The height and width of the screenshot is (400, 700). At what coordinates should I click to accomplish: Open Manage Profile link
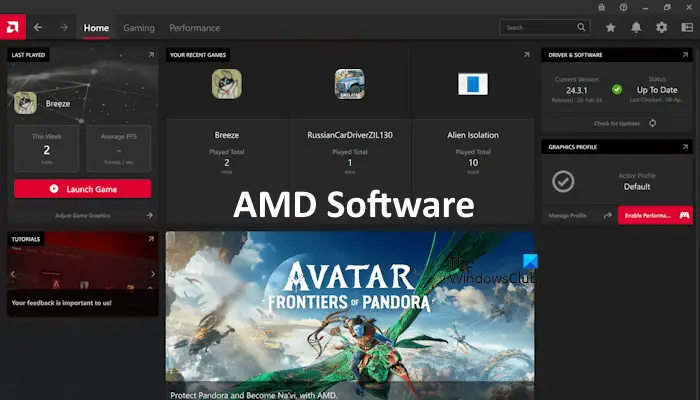click(x=567, y=216)
